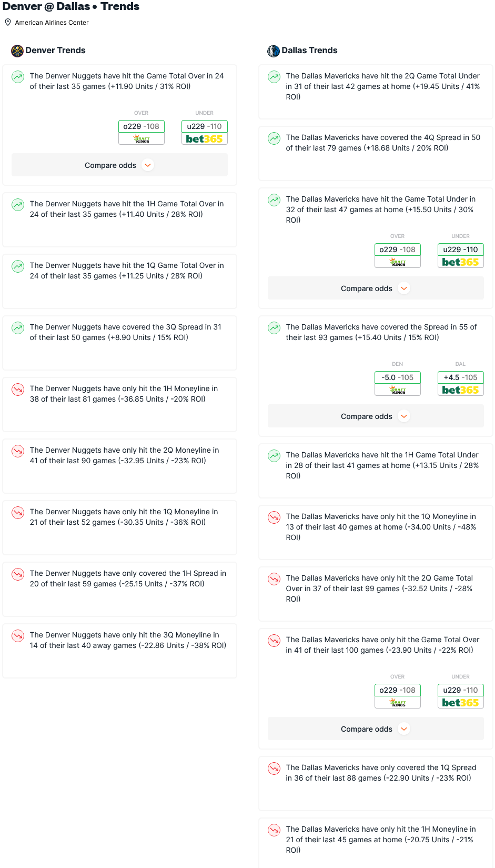Pick DAL +4.5 -105 spread odds
The height and width of the screenshot is (868, 495).
tap(461, 377)
